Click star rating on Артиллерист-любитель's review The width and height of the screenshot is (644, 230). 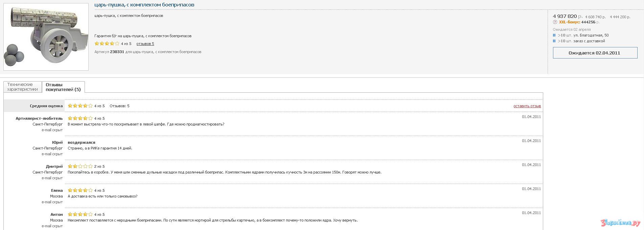(80, 118)
